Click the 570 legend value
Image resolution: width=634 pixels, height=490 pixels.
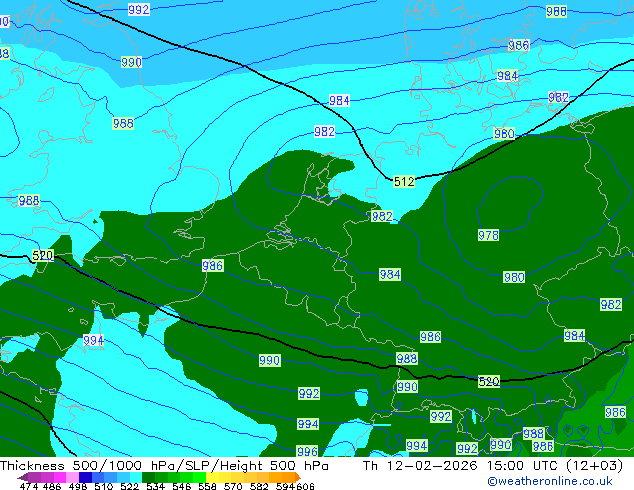click(x=233, y=486)
